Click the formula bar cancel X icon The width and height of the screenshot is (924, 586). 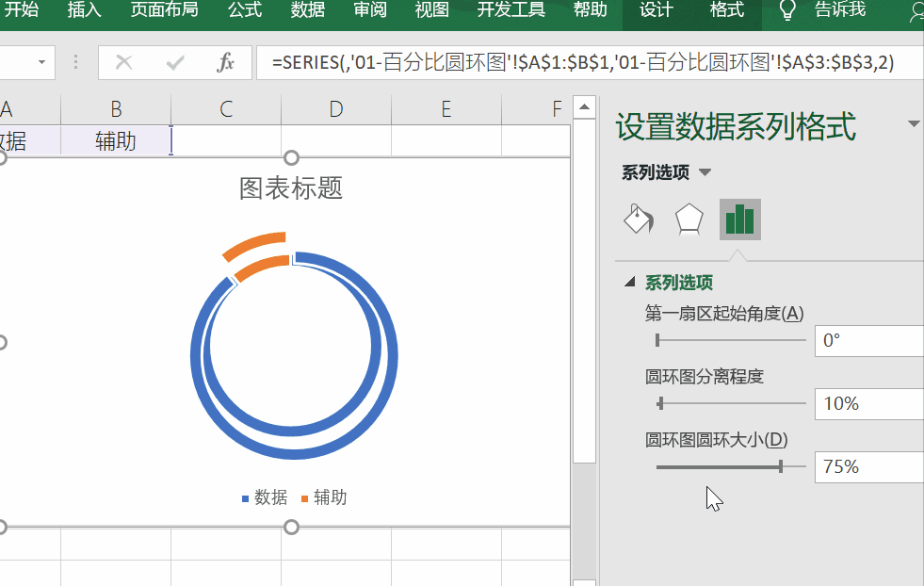[x=123, y=62]
